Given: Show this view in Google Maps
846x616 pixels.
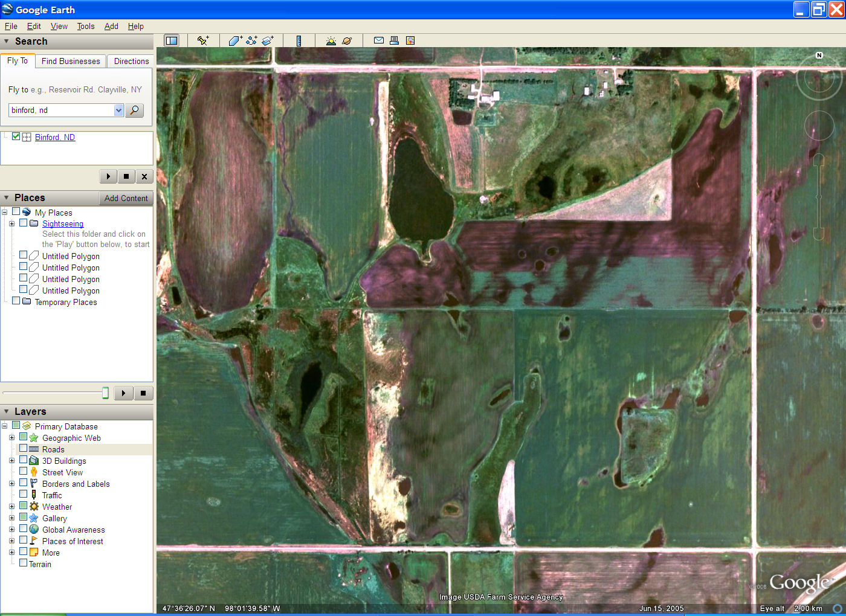Looking at the screenshot, I should (410, 40).
